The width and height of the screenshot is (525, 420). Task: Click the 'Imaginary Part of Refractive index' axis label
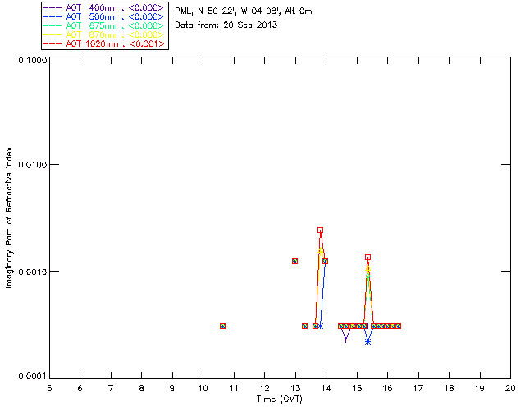(x=9, y=217)
